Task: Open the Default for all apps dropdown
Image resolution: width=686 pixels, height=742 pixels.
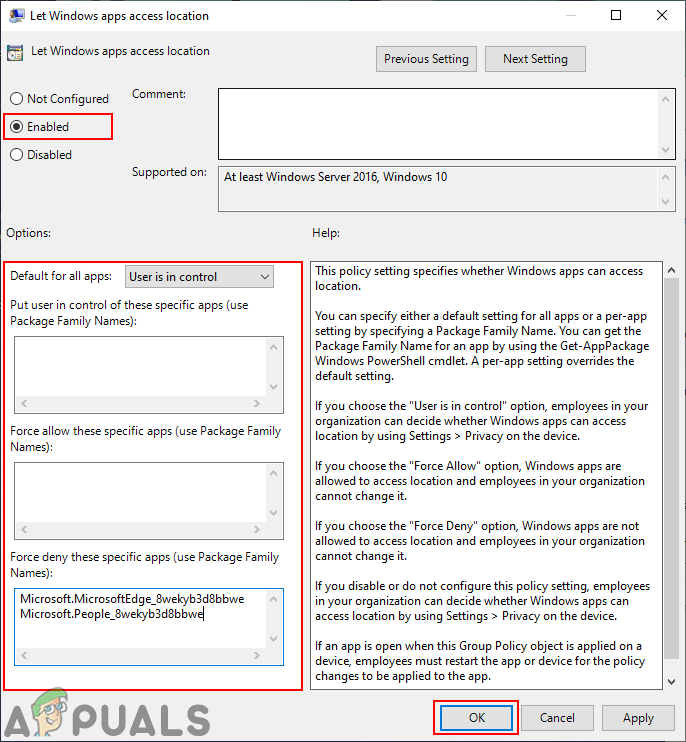Action: (x=199, y=276)
